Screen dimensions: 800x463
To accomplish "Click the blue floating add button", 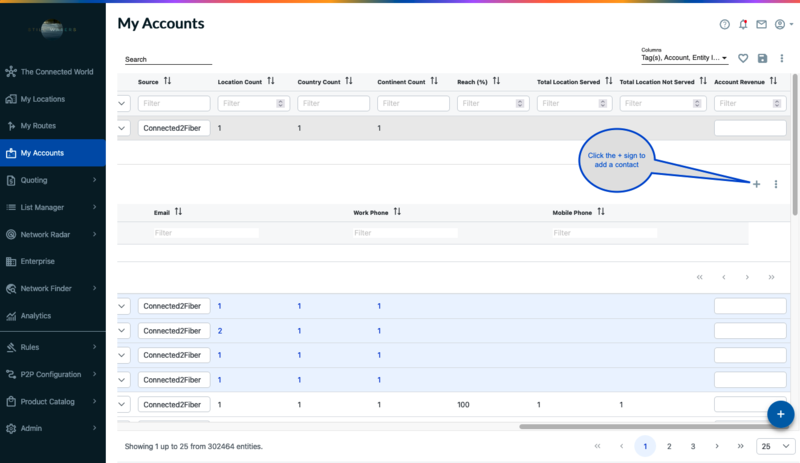I will (x=780, y=413).
